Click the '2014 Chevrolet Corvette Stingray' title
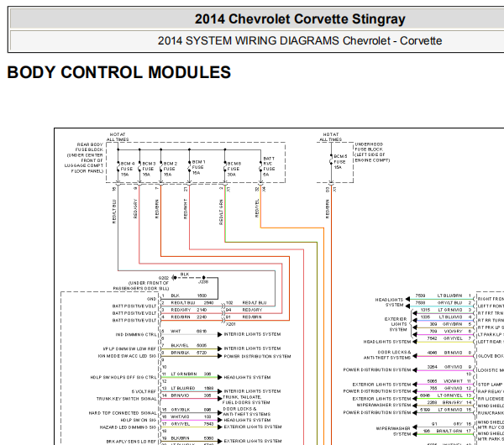Viewport: 504px width, 445px height. [x=300, y=19]
